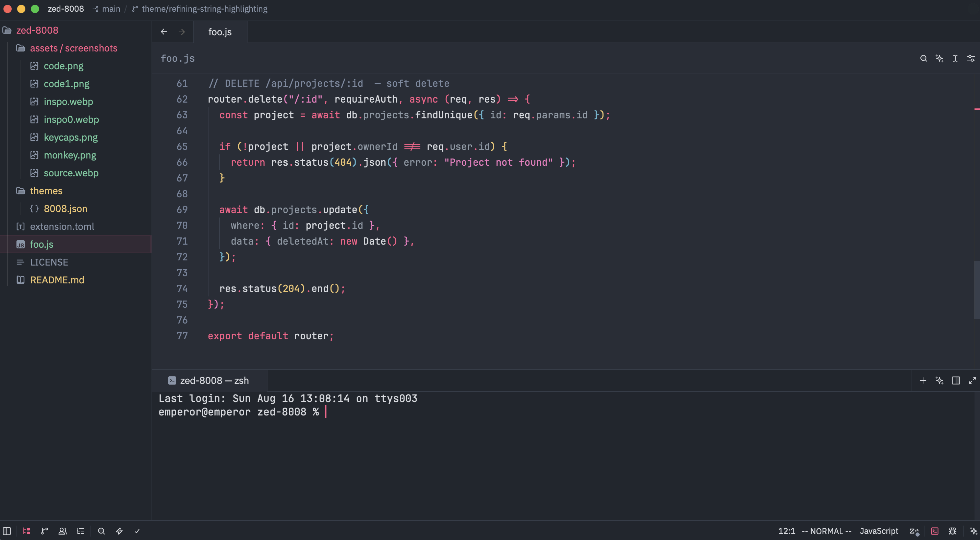The height and width of the screenshot is (540, 980).
Task: Open 8008.json in the file tree
Action: pos(76,209)
